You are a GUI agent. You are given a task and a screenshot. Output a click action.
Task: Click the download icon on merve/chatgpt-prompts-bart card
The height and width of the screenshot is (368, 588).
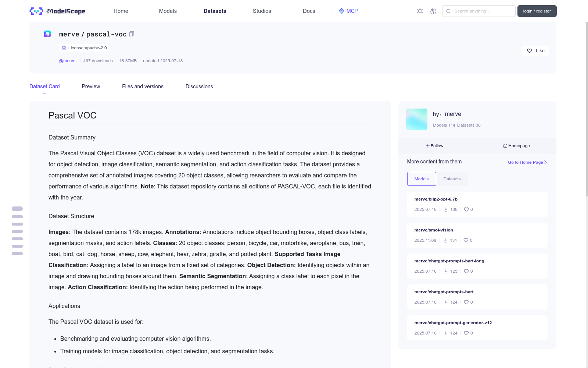446,302
